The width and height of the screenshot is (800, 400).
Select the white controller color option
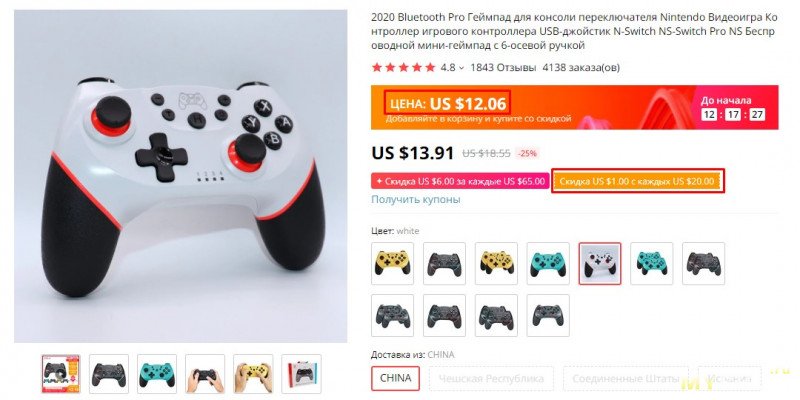600,263
